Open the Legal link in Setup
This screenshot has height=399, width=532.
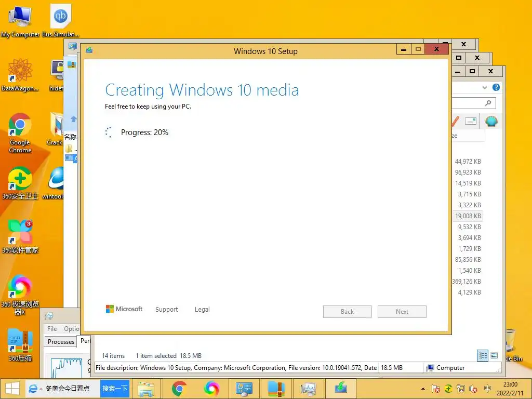click(202, 310)
